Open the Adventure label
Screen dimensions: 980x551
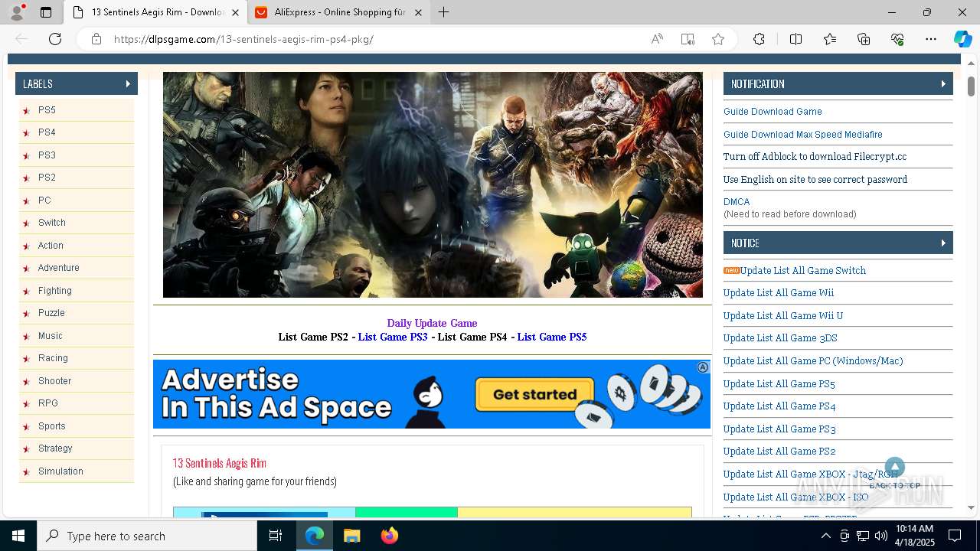coord(59,268)
